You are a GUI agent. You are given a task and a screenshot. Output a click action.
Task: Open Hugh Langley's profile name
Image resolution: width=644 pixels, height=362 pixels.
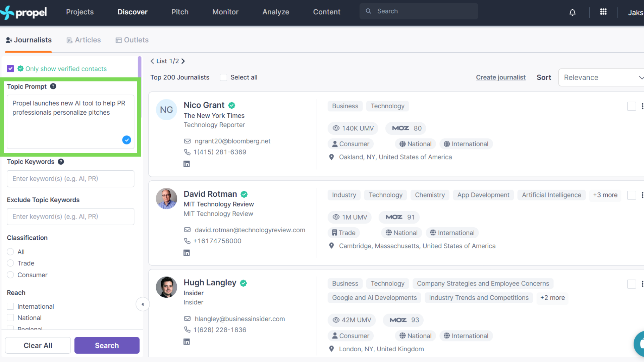click(x=210, y=283)
